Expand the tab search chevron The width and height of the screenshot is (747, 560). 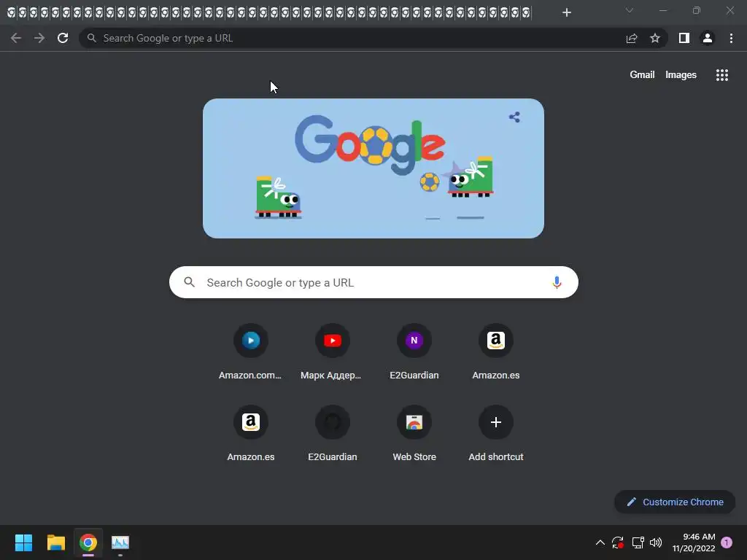[630, 10]
